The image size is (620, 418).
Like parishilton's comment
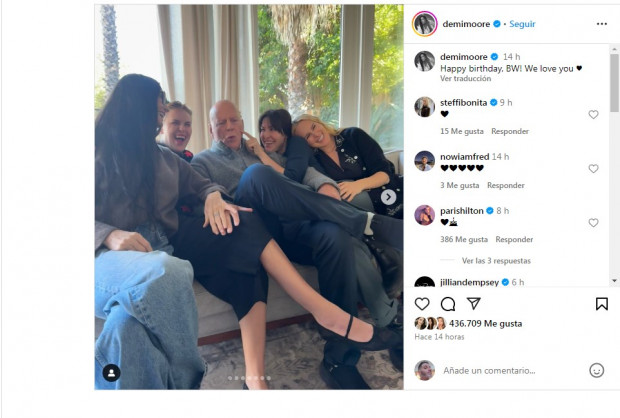pyautogui.click(x=593, y=223)
